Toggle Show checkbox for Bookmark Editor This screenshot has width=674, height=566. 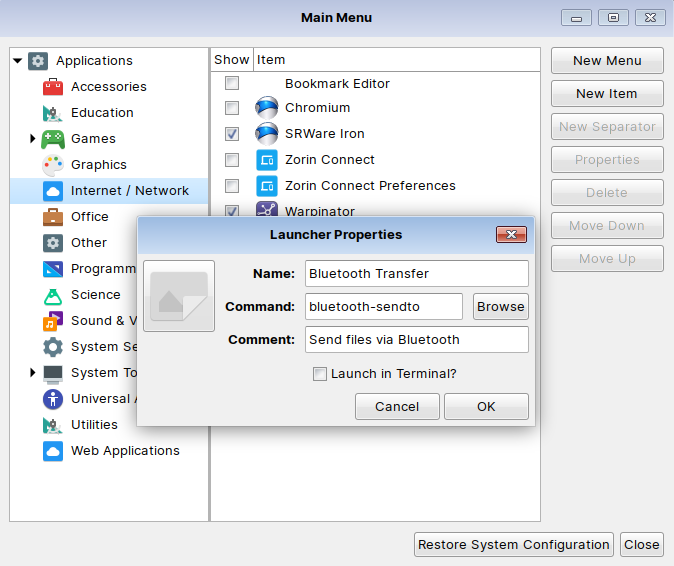232,83
